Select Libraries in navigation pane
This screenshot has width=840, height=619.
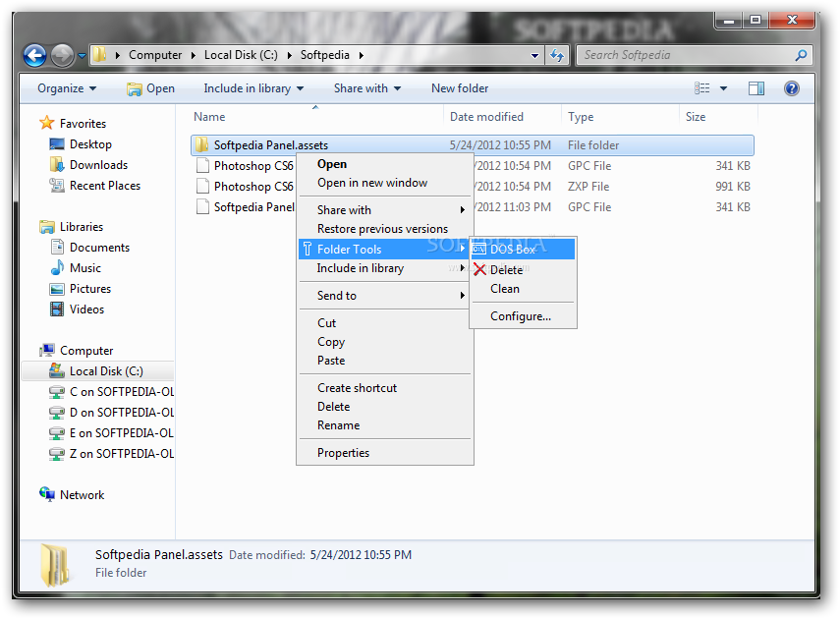coord(71,227)
